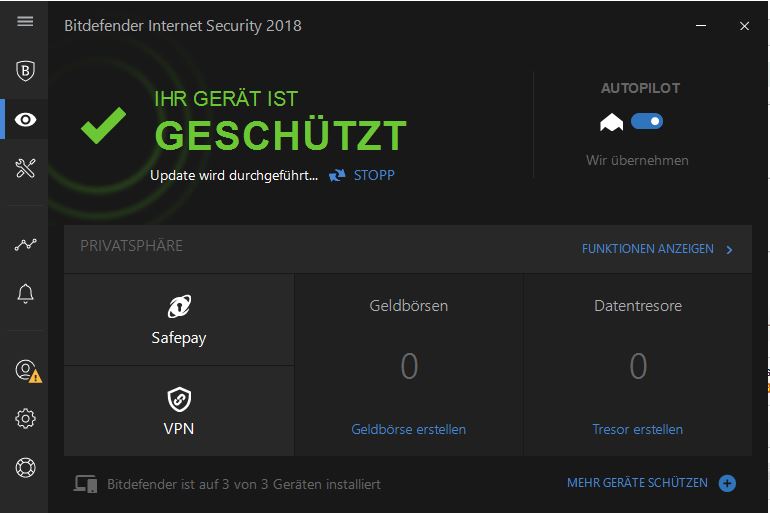The width and height of the screenshot is (770, 513).
Task: Stop the update with STOPP
Action: coord(373,175)
